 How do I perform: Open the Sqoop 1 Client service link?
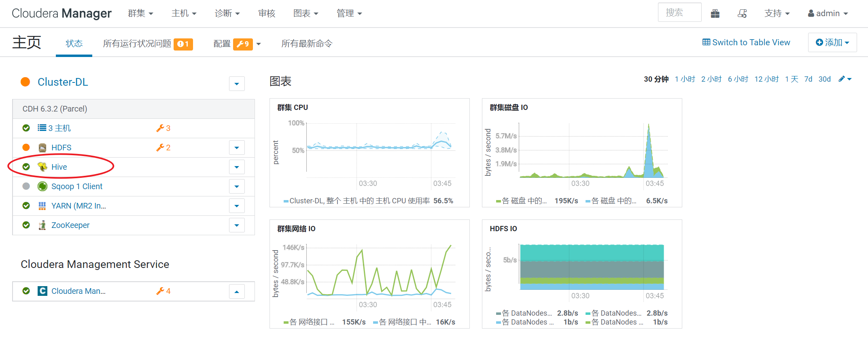click(77, 186)
